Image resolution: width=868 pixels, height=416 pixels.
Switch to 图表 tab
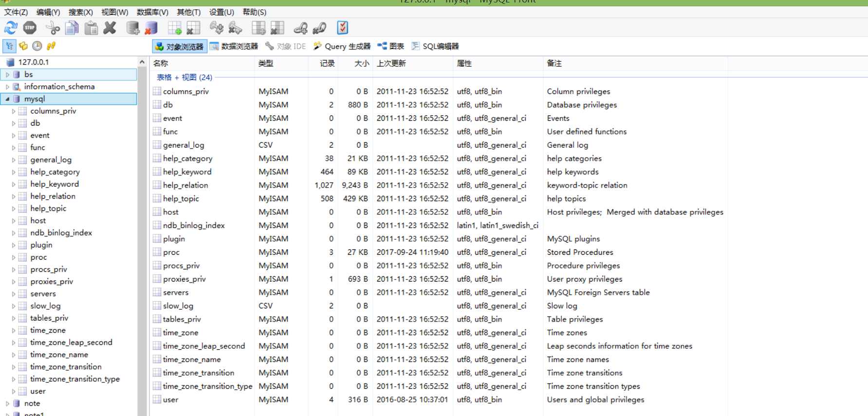tap(391, 46)
